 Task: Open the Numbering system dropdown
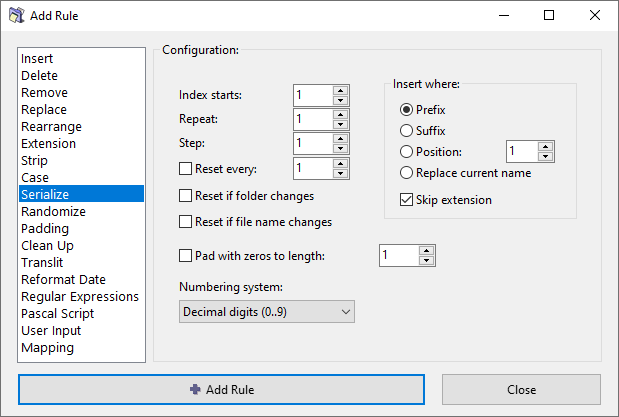[267, 313]
